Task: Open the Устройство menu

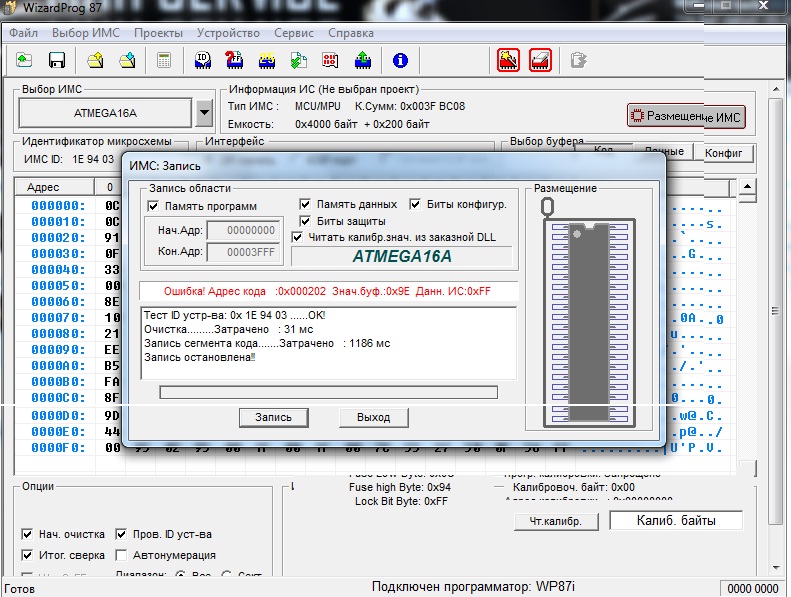Action: click(x=228, y=33)
